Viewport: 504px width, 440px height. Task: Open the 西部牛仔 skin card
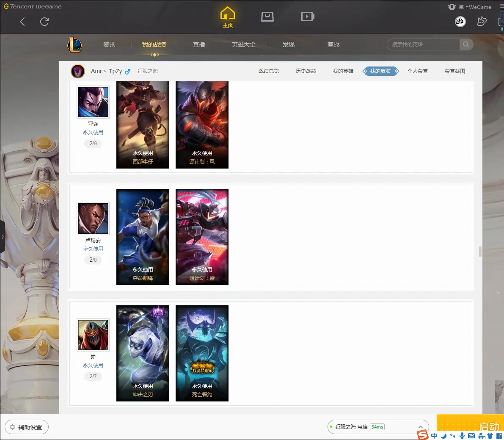pyautogui.click(x=143, y=125)
